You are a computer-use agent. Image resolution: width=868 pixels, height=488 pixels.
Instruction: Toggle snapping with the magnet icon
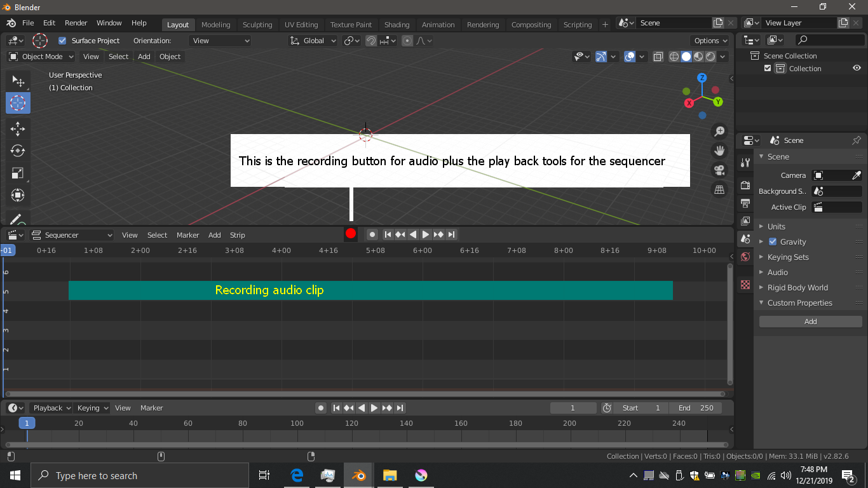(x=371, y=41)
